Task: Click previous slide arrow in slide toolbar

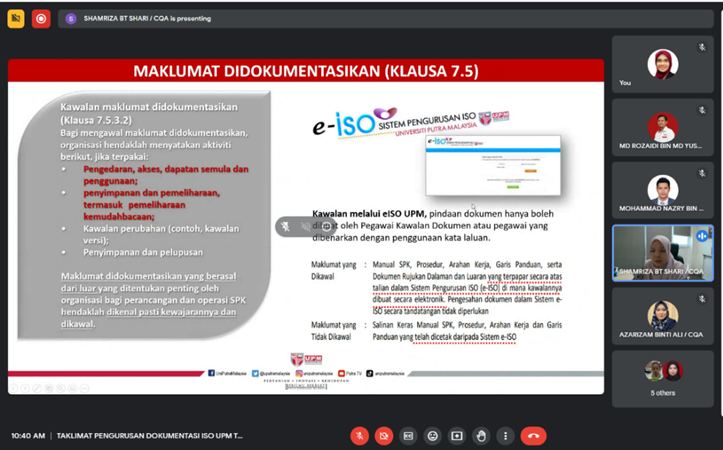Action: [13, 389]
